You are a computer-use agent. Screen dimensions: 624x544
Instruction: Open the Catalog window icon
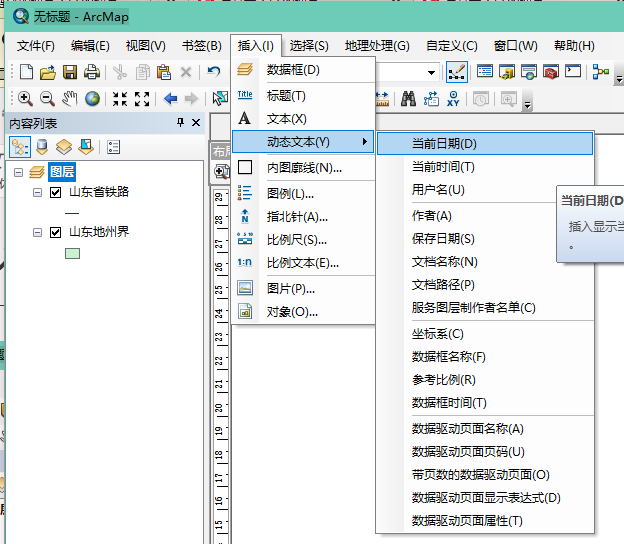pos(507,72)
